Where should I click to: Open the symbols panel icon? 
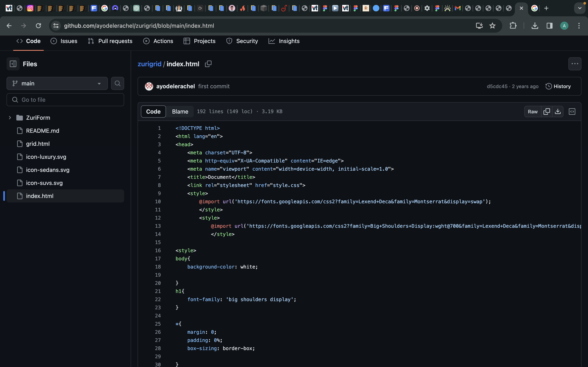572,111
